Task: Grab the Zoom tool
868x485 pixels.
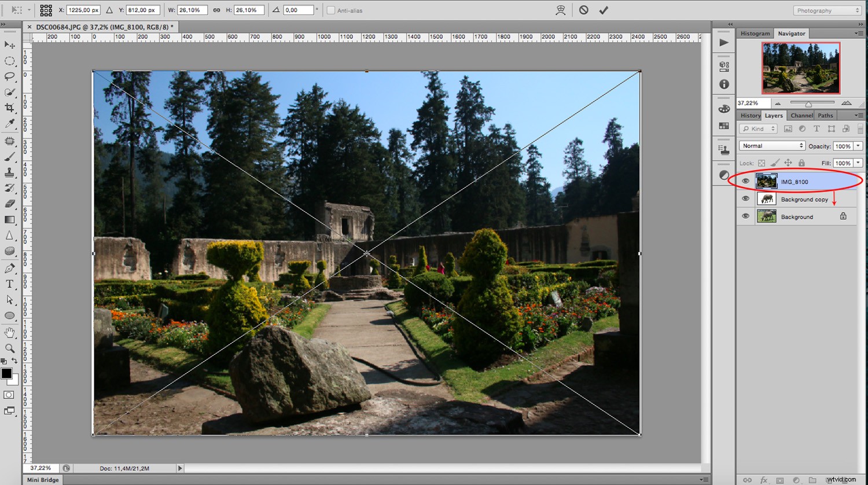Action: click(x=10, y=348)
